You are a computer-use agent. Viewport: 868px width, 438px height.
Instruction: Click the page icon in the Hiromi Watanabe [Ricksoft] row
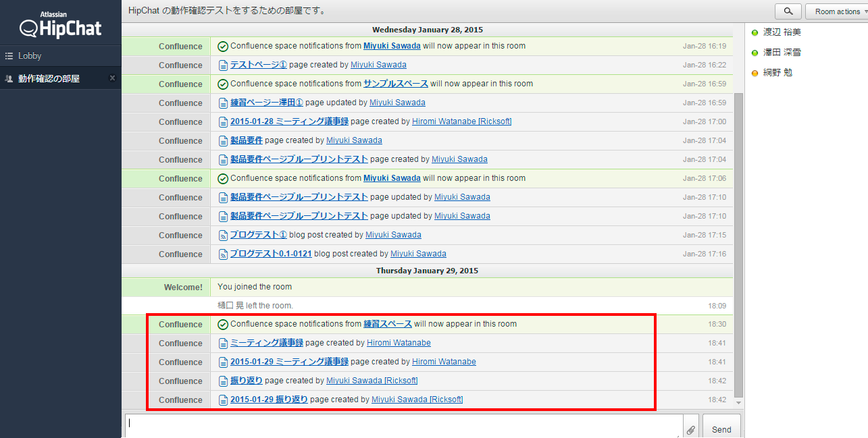224,122
